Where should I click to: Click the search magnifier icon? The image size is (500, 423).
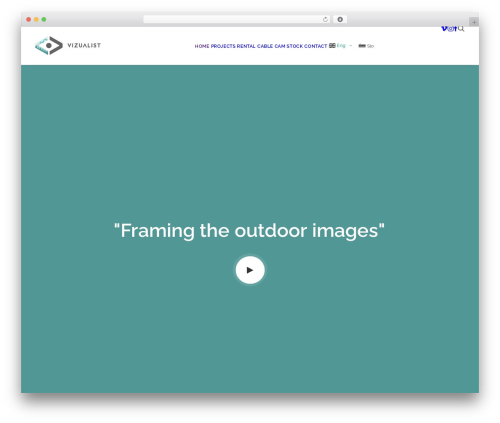click(x=461, y=29)
